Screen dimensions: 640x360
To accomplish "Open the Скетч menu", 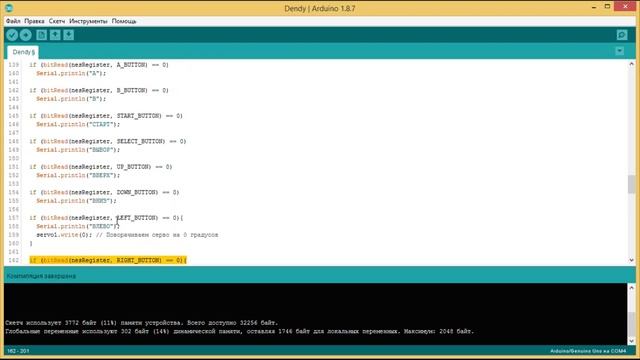I will pos(57,21).
